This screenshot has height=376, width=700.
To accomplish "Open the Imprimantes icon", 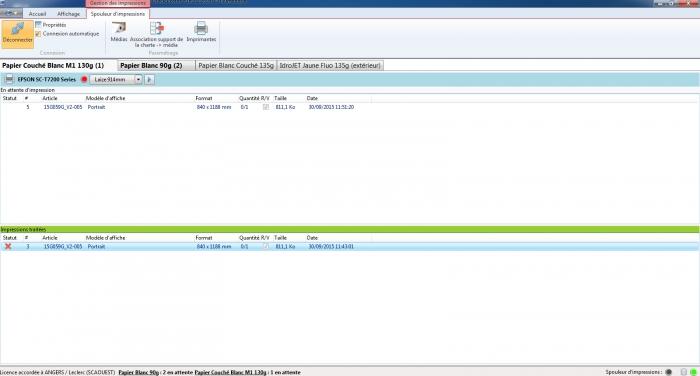I will pos(201,28).
